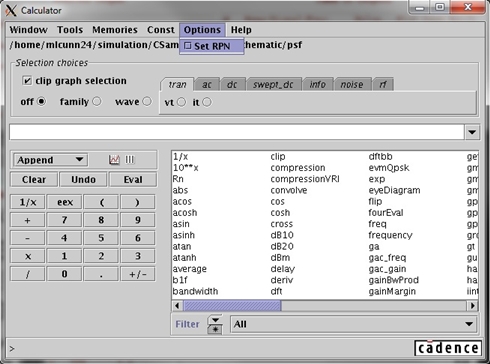The height and width of the screenshot is (364, 490).
Task: Switch to the dc tab
Action: 232,85
